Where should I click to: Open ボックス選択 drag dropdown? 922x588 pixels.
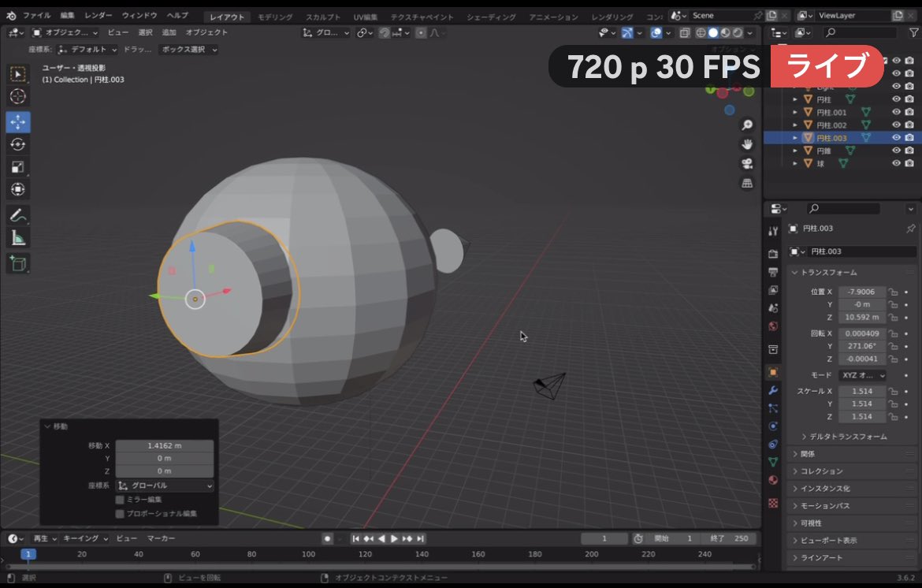point(189,50)
